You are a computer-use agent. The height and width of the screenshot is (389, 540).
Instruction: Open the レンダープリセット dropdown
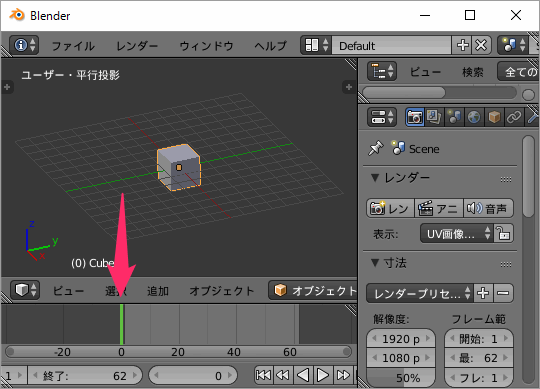coord(420,293)
